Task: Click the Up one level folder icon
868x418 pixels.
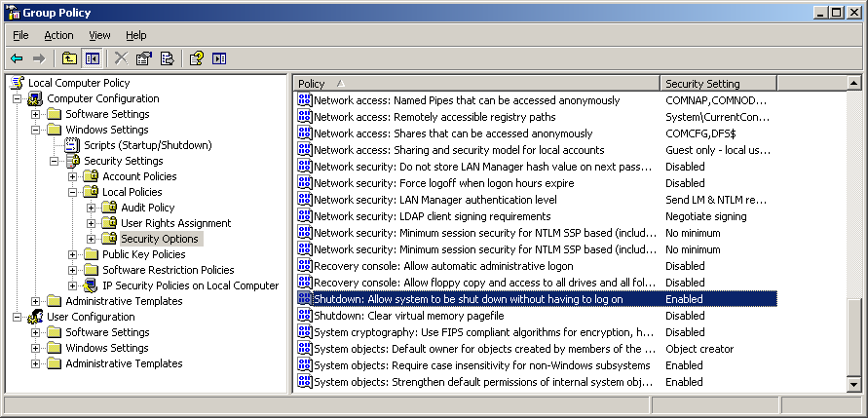Action: (x=70, y=58)
